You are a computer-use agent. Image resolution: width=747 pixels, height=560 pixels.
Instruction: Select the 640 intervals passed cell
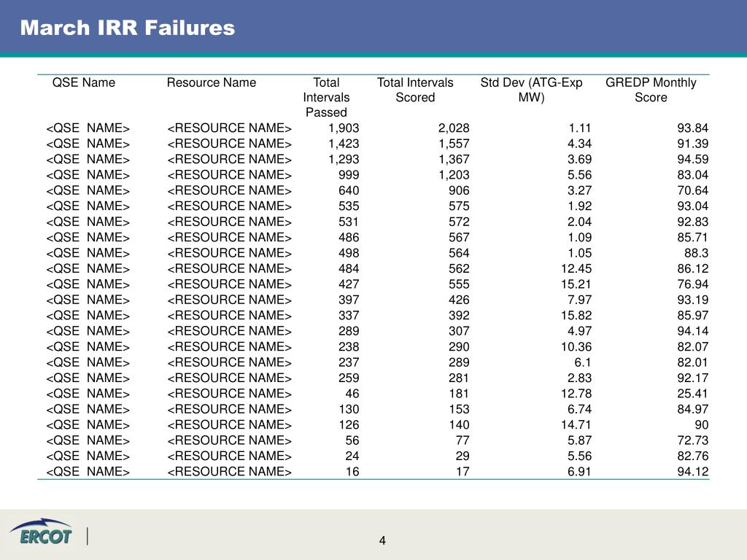pyautogui.click(x=349, y=190)
